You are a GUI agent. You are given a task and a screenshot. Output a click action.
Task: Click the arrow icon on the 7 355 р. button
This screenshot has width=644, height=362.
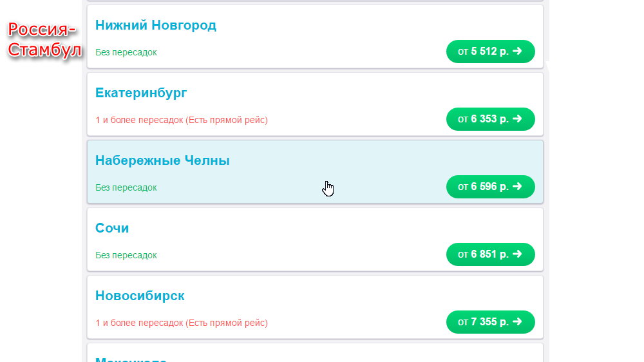(x=517, y=321)
